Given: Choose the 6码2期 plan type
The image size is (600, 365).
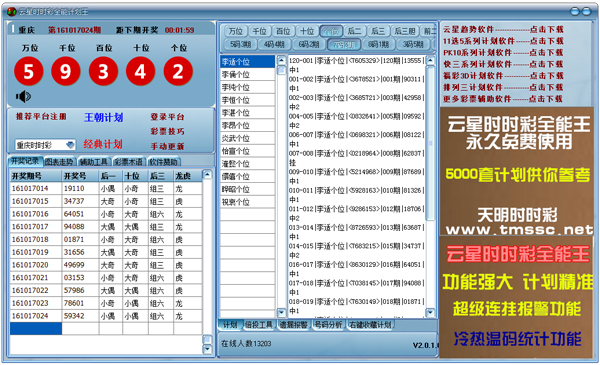Looking at the screenshot, I should click(309, 44).
